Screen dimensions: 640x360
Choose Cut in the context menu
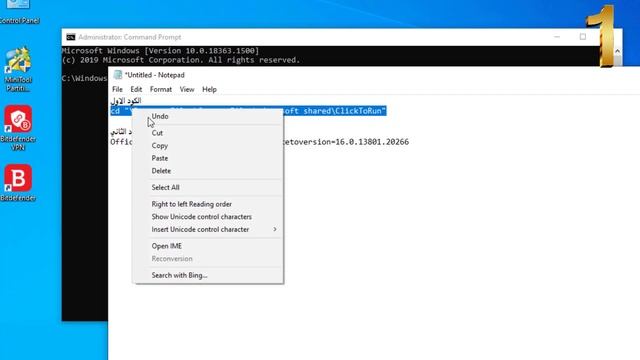[208, 133]
